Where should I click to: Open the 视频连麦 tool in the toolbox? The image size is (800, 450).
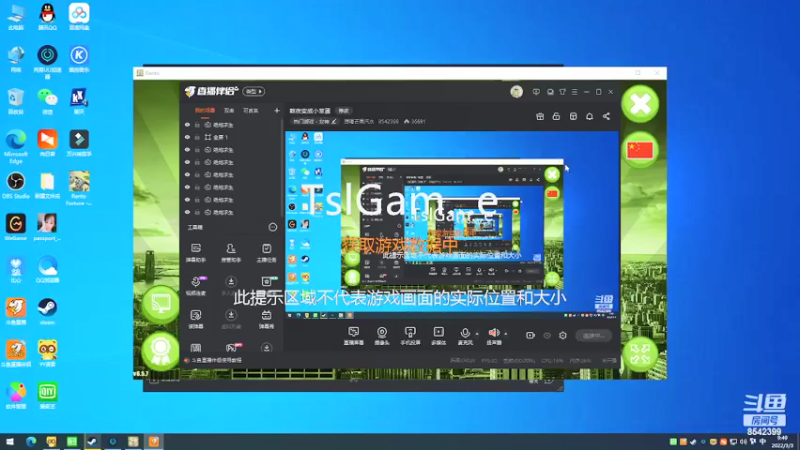point(196,286)
